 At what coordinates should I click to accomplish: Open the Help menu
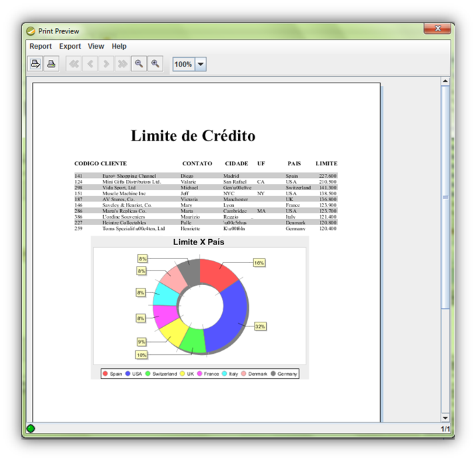(x=119, y=47)
